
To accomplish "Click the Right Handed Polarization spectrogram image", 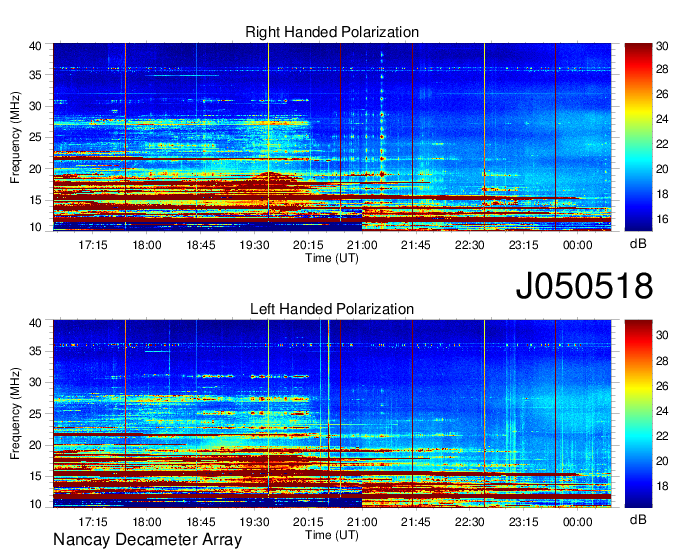I will pyautogui.click(x=332, y=137).
